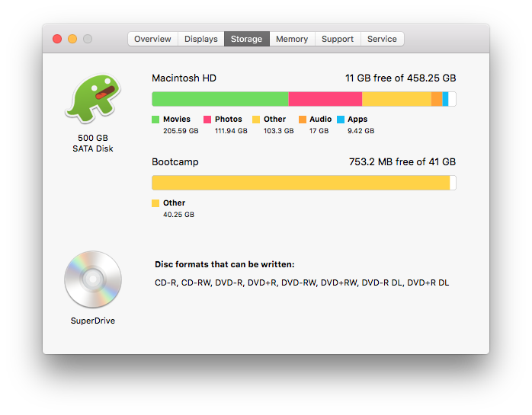
Task: Click the green monster SATA disk icon
Action: pyautogui.click(x=93, y=99)
